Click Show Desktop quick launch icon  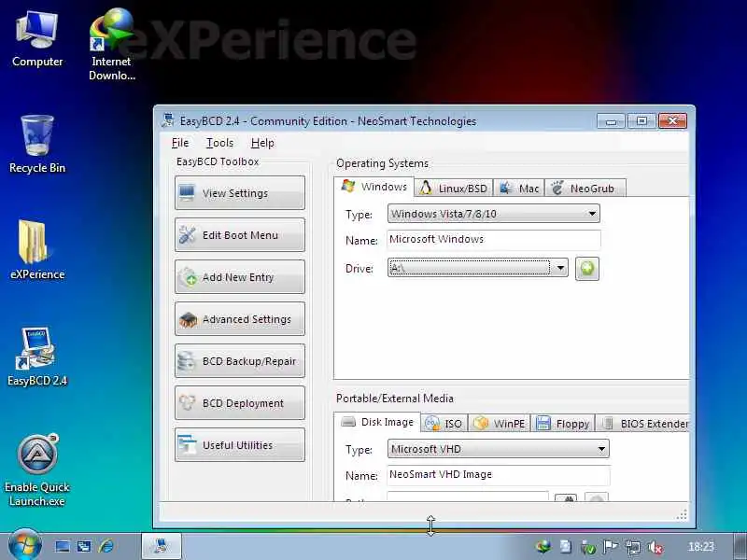(x=63, y=546)
